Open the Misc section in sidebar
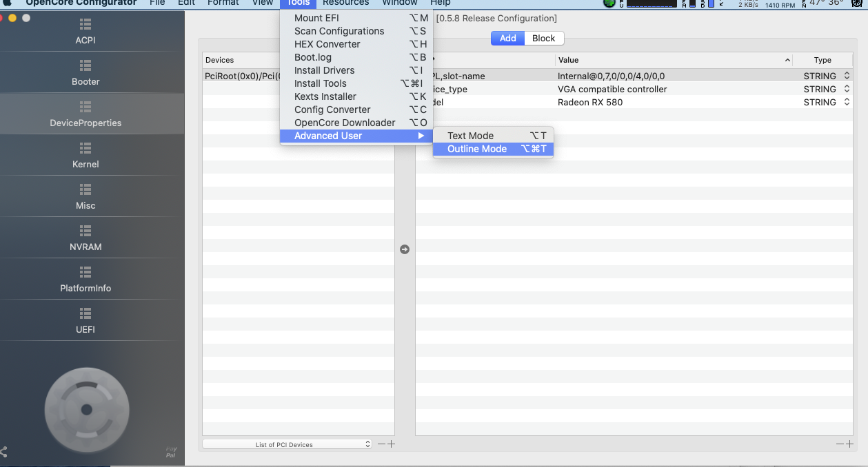 [85, 197]
